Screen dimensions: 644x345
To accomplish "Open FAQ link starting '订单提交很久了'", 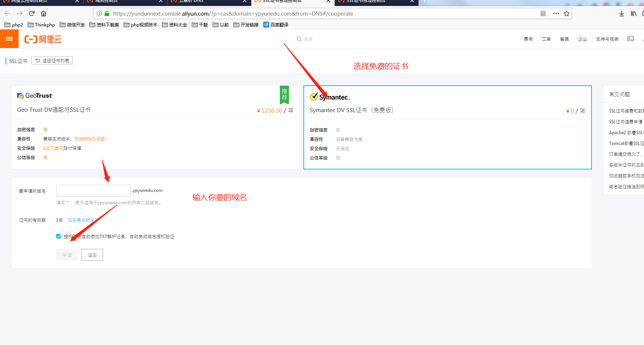I will [626, 154].
